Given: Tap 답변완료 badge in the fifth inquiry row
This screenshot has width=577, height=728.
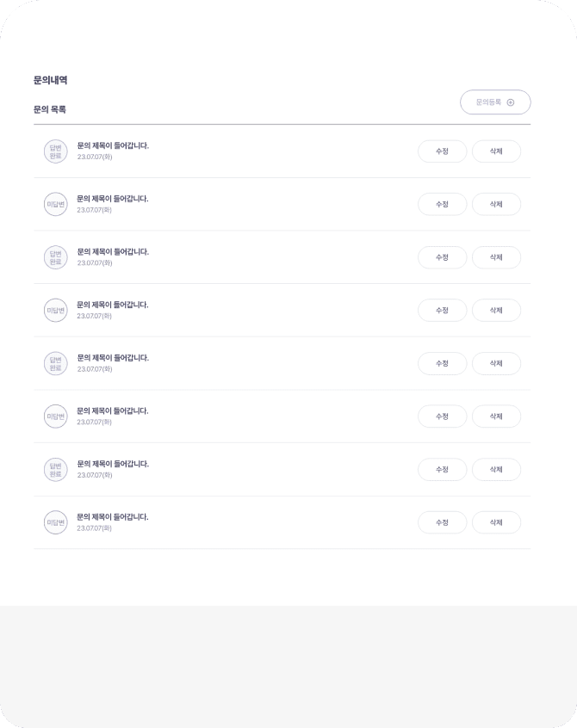Looking at the screenshot, I should (x=55, y=363).
